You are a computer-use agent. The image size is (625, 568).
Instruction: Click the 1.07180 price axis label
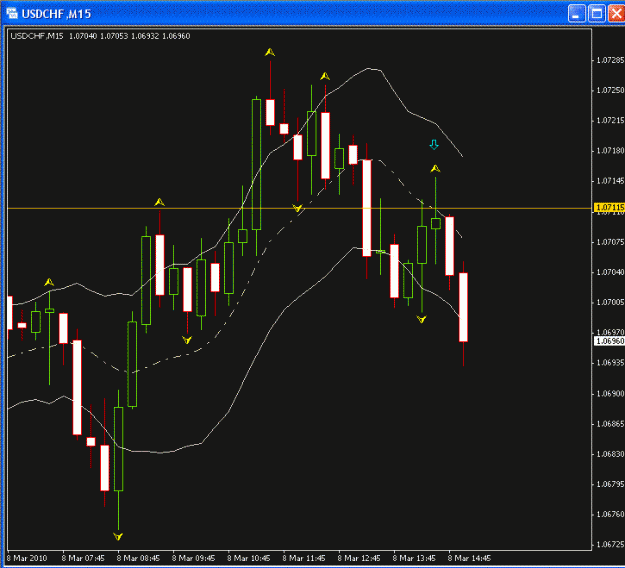click(x=610, y=151)
